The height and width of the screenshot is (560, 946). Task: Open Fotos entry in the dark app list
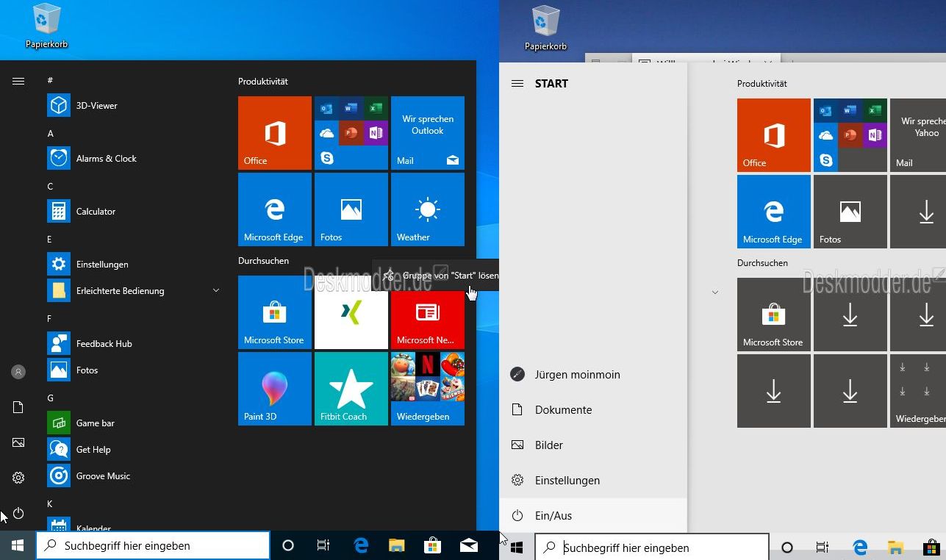coord(132,370)
